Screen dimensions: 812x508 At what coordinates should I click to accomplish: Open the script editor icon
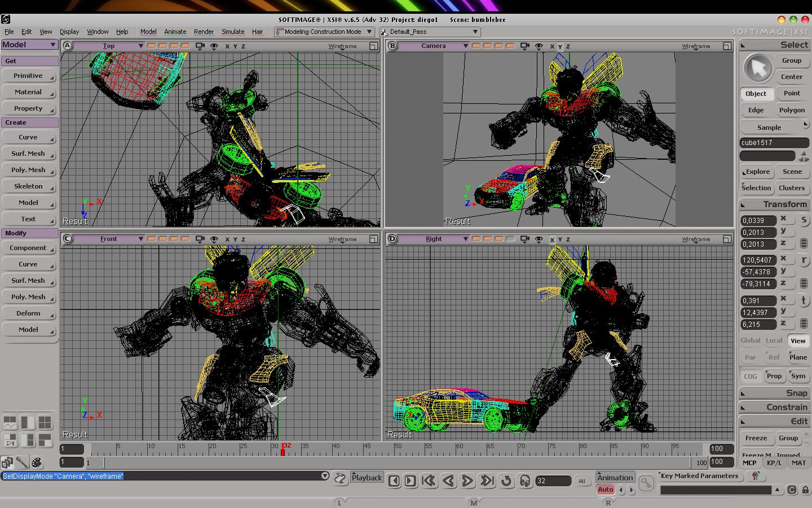click(340, 478)
